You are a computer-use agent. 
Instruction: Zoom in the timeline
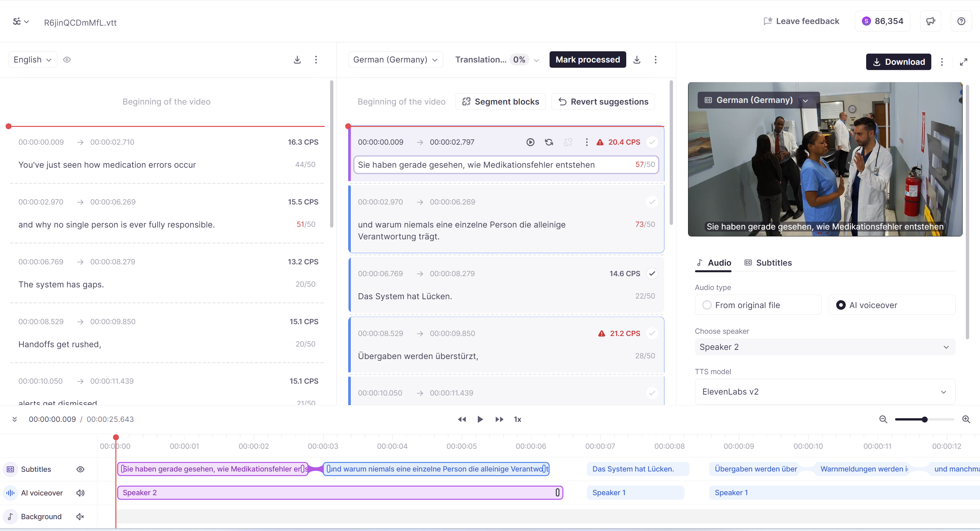pos(966,419)
